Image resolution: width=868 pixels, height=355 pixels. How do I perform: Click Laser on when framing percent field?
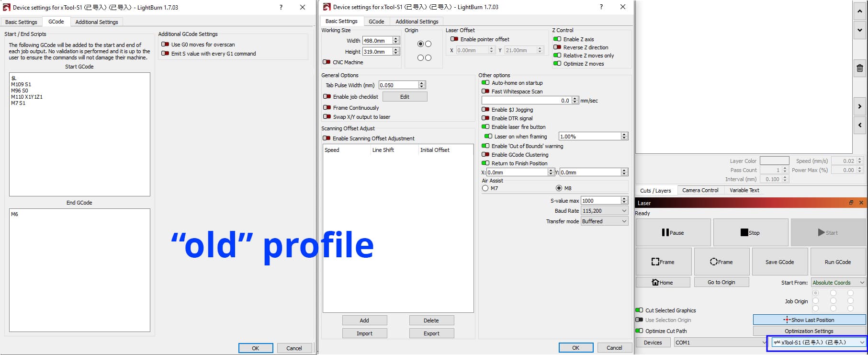(593, 137)
